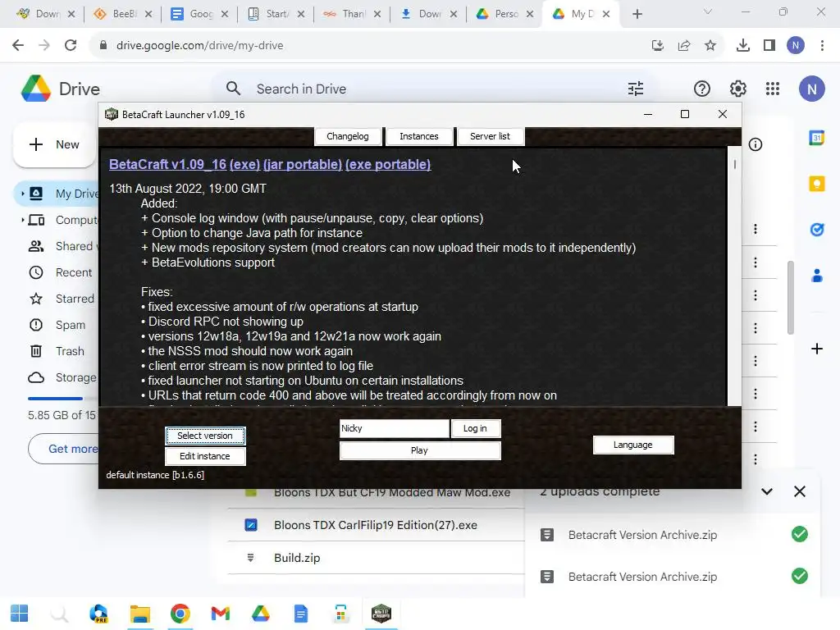Reload the browser page
Screen dimensions: 840x630
71,46
